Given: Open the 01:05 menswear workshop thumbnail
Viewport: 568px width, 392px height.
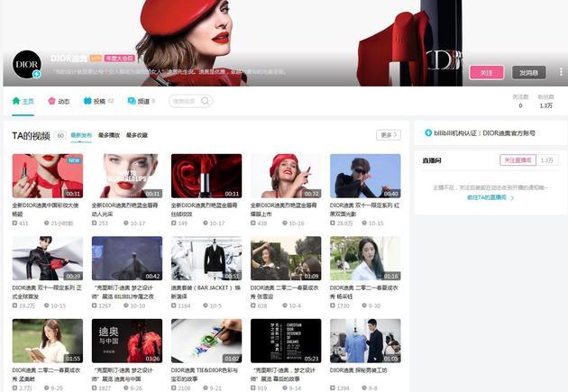Looking at the screenshot, I should [x=365, y=341].
